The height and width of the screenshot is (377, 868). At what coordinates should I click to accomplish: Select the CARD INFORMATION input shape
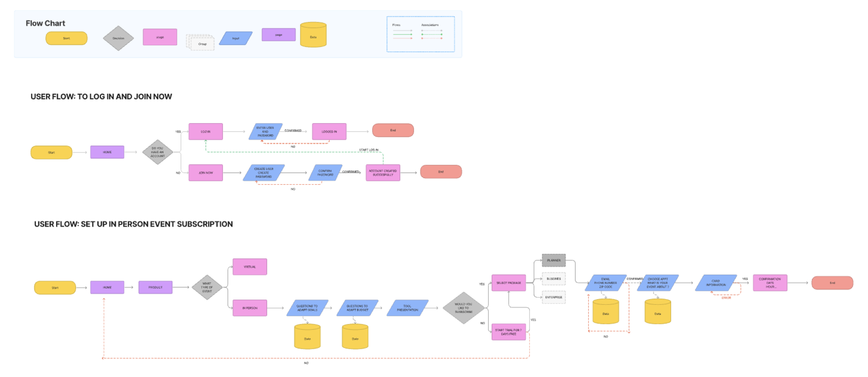click(x=716, y=283)
